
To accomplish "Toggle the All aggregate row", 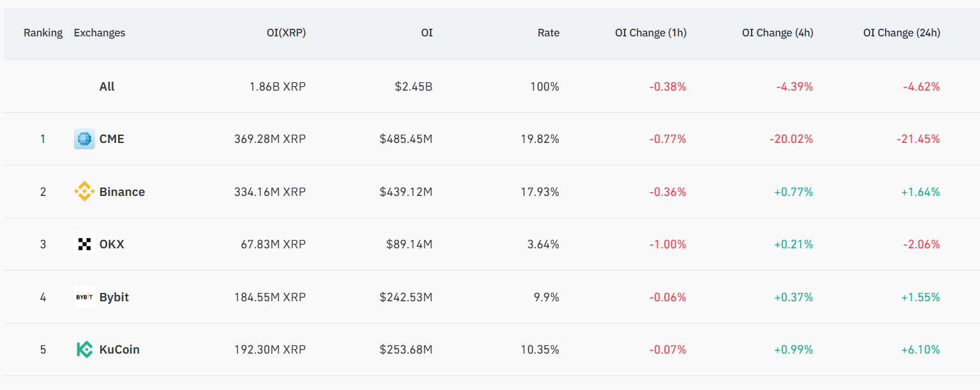I will click(107, 86).
